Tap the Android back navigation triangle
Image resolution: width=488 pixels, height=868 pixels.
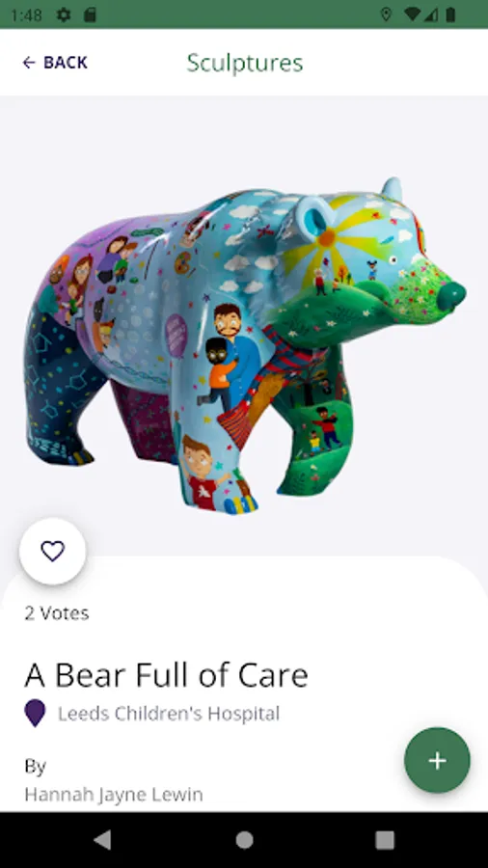point(102,840)
